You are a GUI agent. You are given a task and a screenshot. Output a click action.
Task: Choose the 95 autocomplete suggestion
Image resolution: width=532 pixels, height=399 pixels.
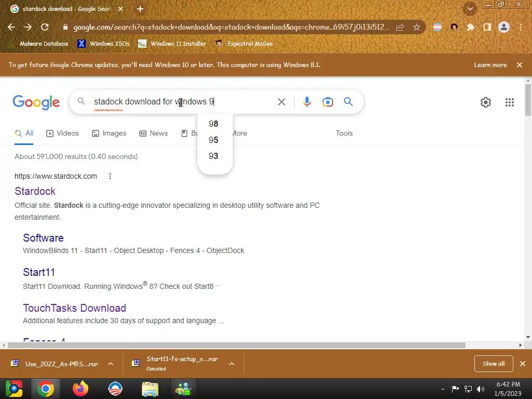click(x=215, y=140)
